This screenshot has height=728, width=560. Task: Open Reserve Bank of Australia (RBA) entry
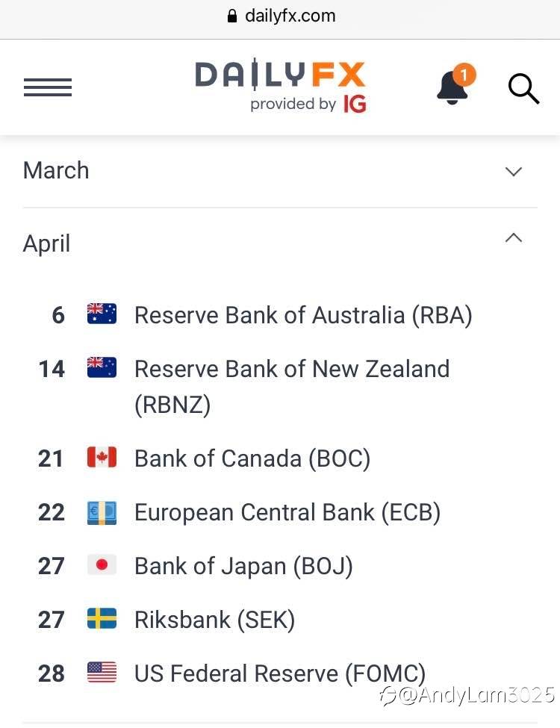[303, 315]
